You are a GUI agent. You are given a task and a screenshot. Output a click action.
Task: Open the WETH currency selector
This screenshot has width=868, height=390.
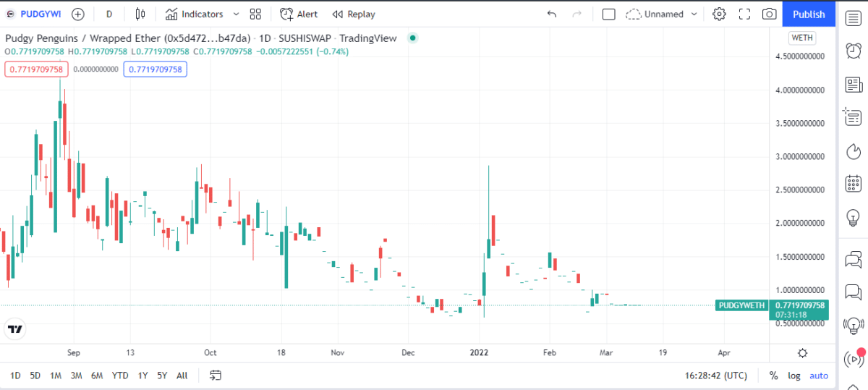[x=801, y=38]
